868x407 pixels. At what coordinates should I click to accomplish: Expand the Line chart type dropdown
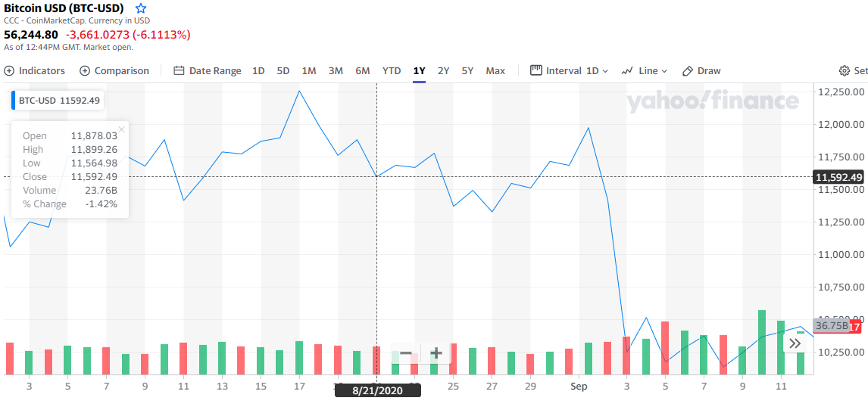pyautogui.click(x=645, y=70)
